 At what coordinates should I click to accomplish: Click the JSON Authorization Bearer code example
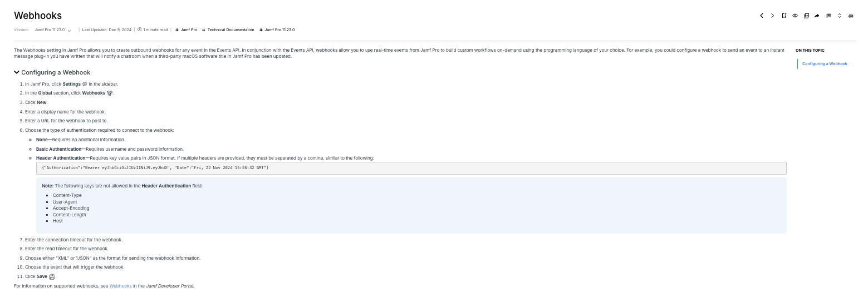click(x=411, y=168)
